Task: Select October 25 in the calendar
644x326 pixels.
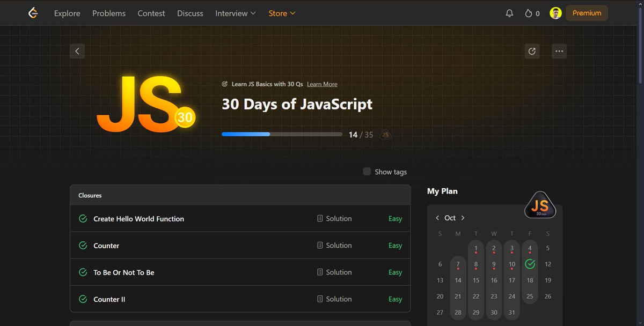Action: [530, 296]
